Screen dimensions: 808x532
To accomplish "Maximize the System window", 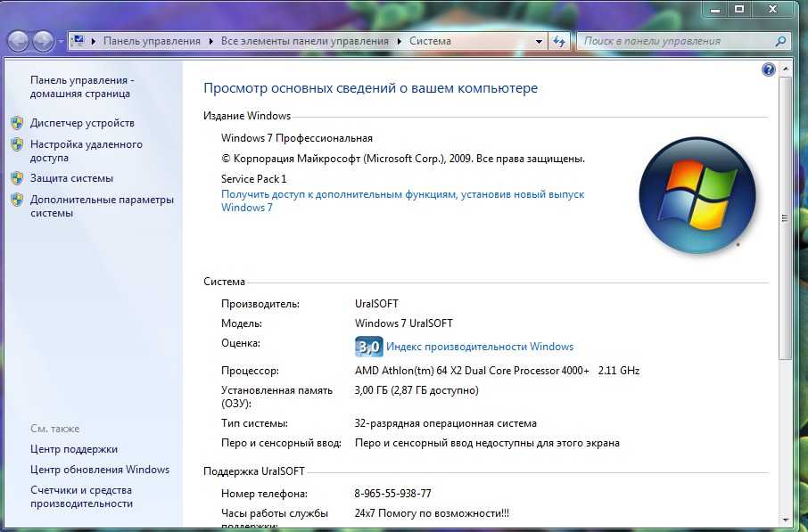I will [739, 9].
